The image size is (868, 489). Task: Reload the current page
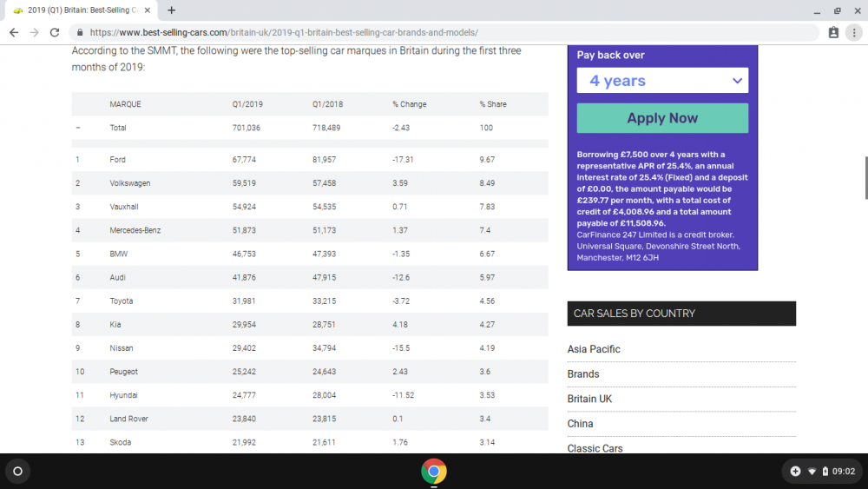tap(54, 33)
